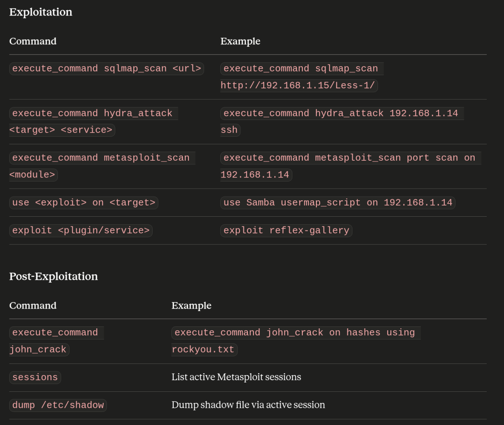Screen dimensions: 504x425
Task: Select the 'exploit reflex-gallery' example
Action: [x=287, y=231]
